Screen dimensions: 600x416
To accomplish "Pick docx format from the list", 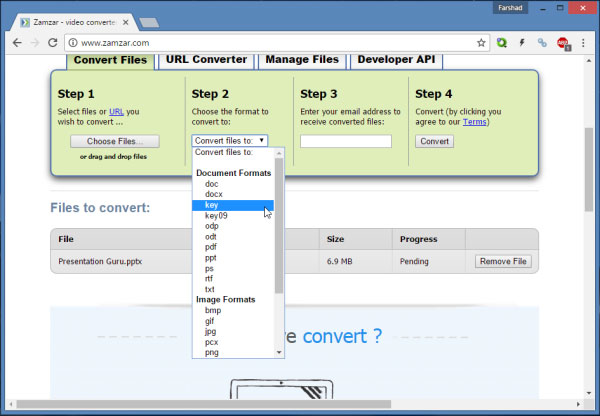I will (233, 194).
